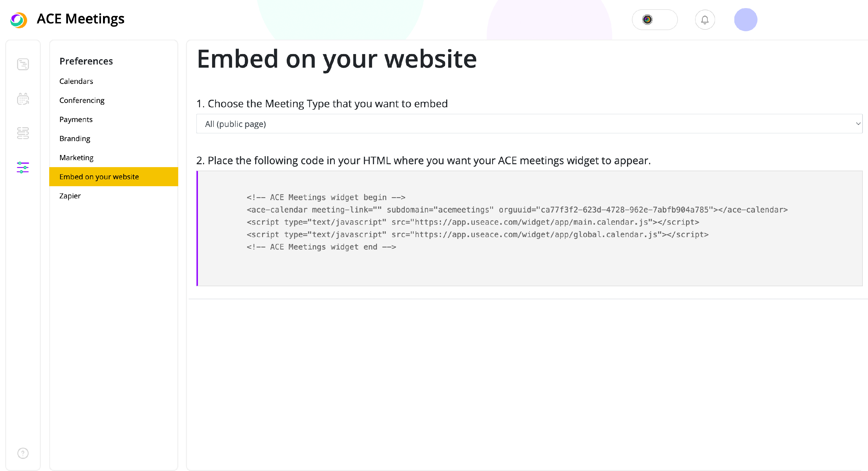
Task: Select the preferences sliders icon
Action: (x=23, y=167)
